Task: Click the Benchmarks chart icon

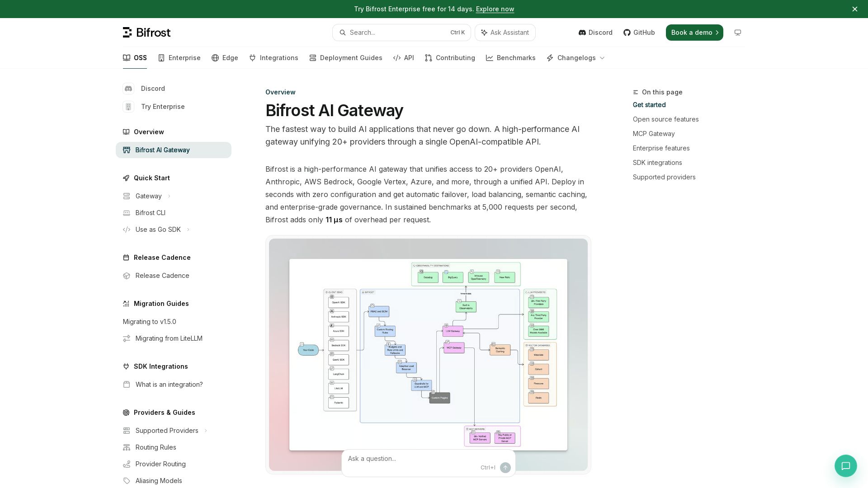Action: (490, 58)
